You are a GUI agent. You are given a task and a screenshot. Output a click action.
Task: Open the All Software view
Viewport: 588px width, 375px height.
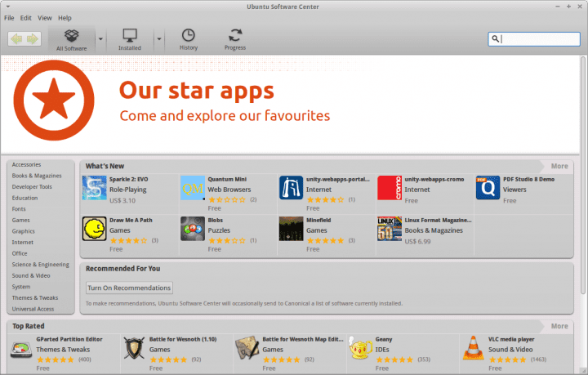tap(71, 40)
